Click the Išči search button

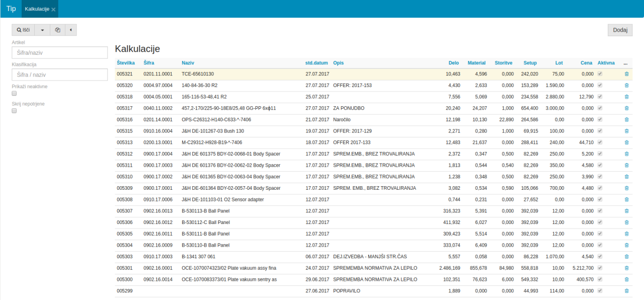pyautogui.click(x=23, y=30)
